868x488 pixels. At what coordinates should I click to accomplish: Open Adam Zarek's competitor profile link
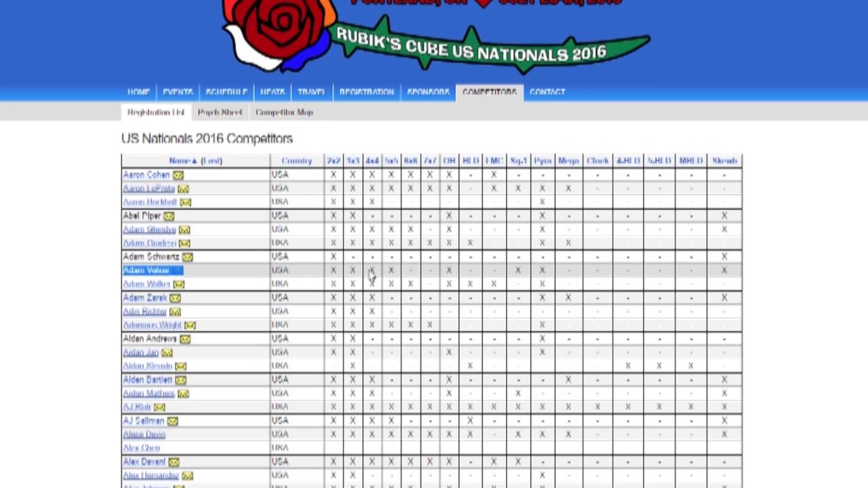click(145, 298)
